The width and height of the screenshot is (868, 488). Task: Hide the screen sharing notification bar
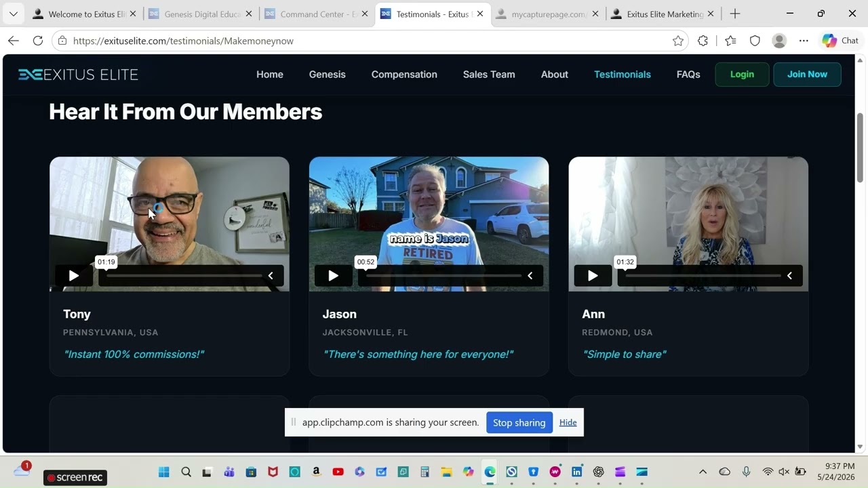[568, 422]
